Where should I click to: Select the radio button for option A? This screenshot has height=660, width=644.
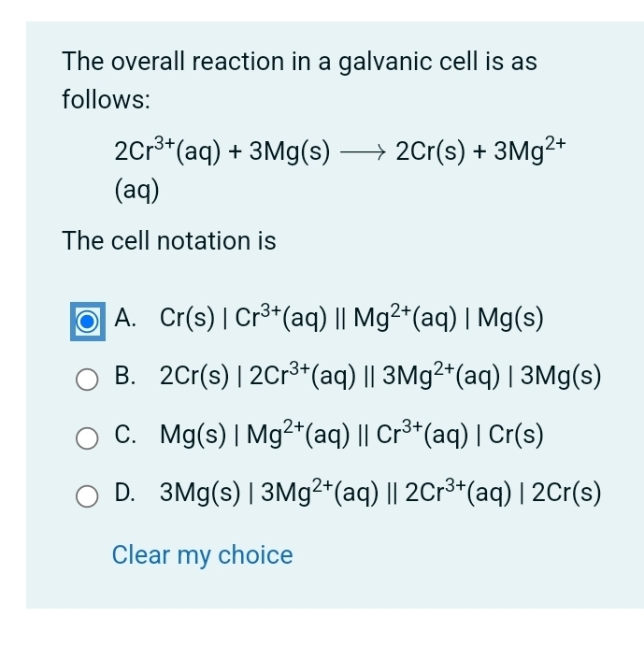87,322
